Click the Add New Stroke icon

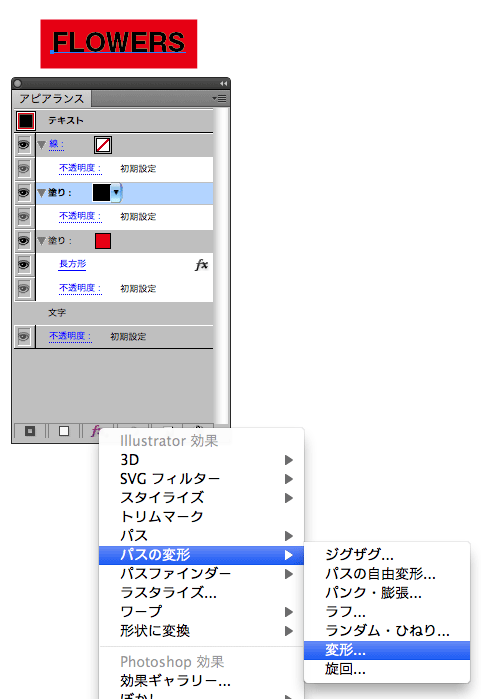pyautogui.click(x=30, y=431)
